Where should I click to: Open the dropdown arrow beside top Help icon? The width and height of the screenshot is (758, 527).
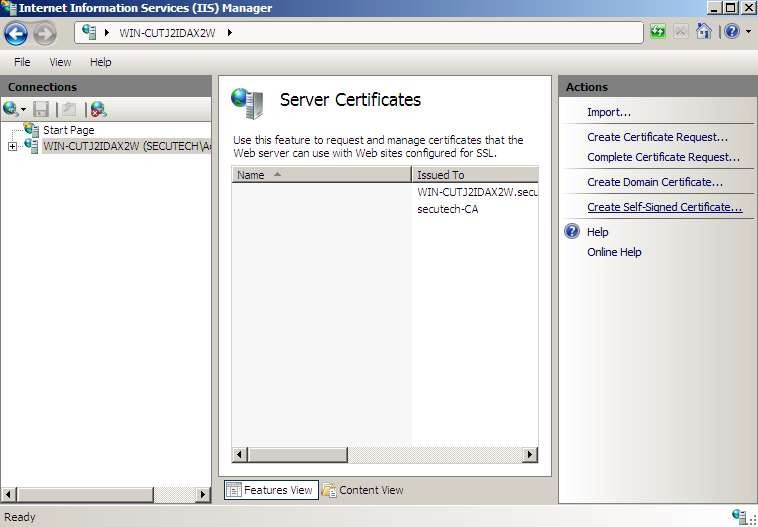click(748, 32)
